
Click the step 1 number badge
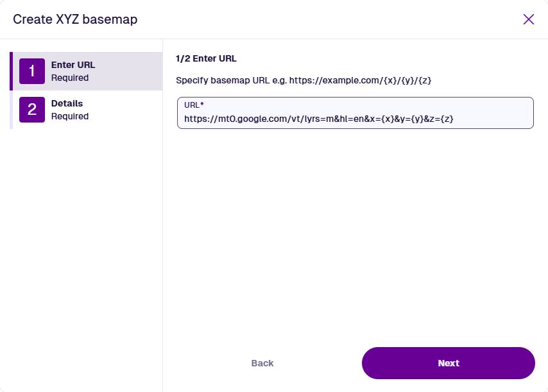point(32,71)
